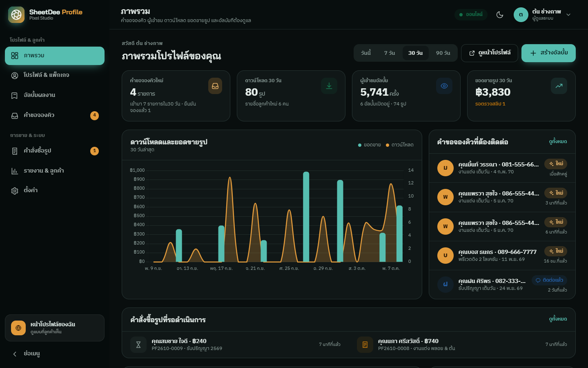Screen dimensions: 588x368
Task: Click the SheetDee Profile logo icon
Action: click(x=16, y=15)
